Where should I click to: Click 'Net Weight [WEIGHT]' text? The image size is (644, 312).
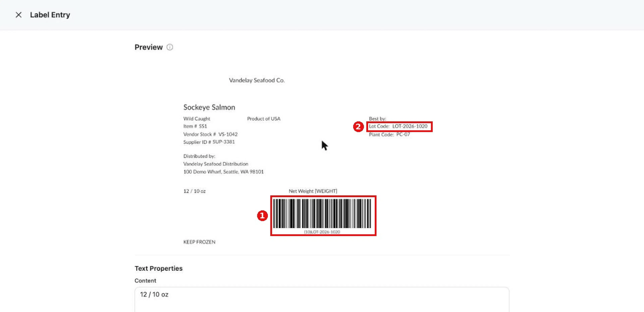point(313,191)
